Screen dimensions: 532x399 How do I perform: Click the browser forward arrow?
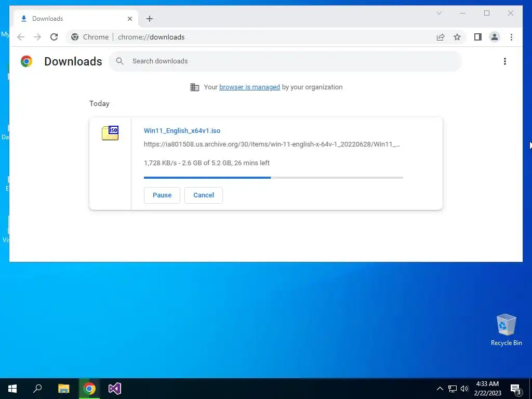tap(37, 37)
